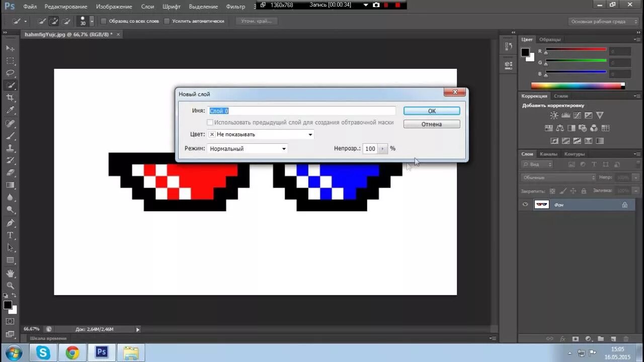Click the Brightness/Contrast adjustment icon

pyautogui.click(x=554, y=116)
